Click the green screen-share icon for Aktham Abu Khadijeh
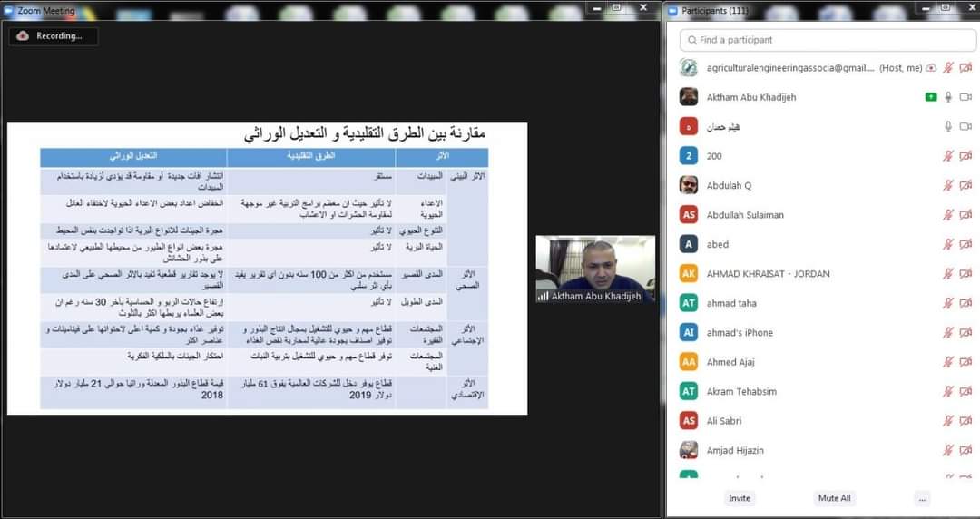The height and width of the screenshot is (519, 980). [x=931, y=97]
